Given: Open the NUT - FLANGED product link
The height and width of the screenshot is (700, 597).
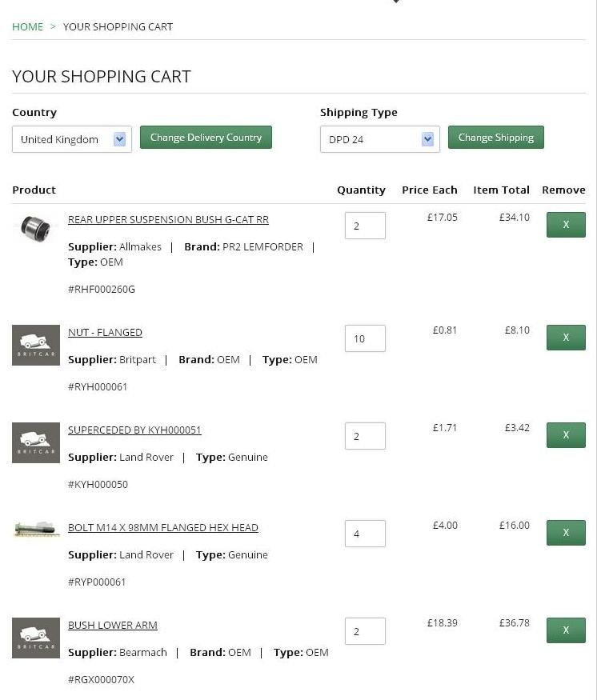Looking at the screenshot, I should 105,333.
